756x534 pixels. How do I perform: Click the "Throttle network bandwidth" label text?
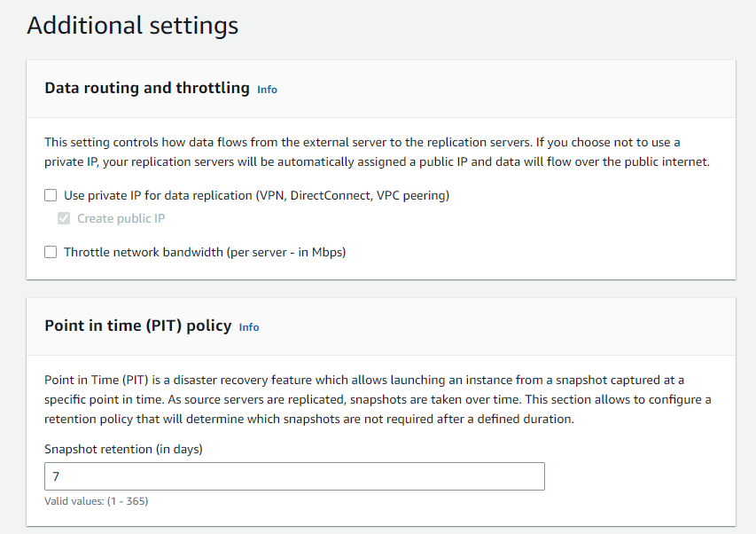click(x=144, y=252)
